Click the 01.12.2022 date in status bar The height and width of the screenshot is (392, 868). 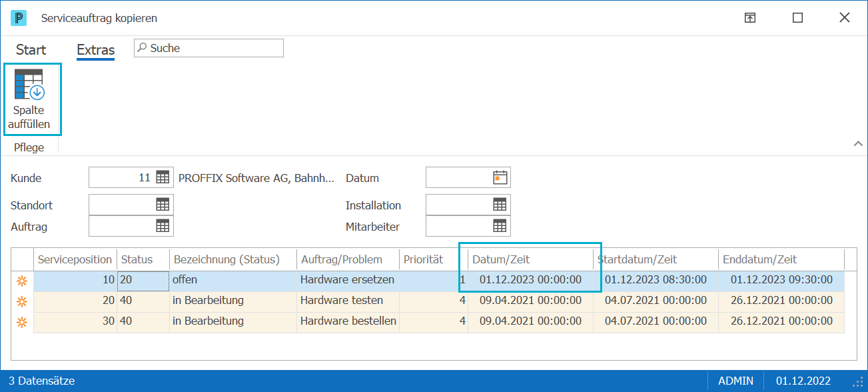pyautogui.click(x=803, y=381)
